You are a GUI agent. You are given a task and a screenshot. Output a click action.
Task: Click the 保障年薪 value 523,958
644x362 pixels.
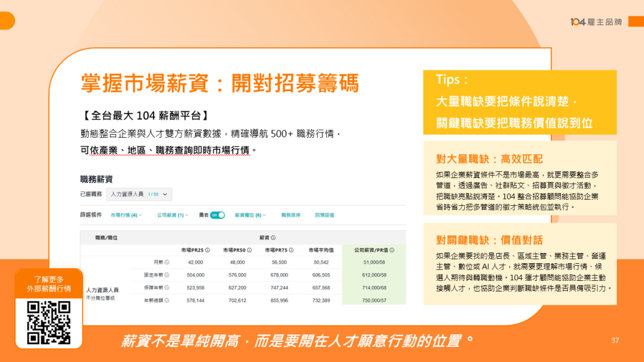pos(196,288)
